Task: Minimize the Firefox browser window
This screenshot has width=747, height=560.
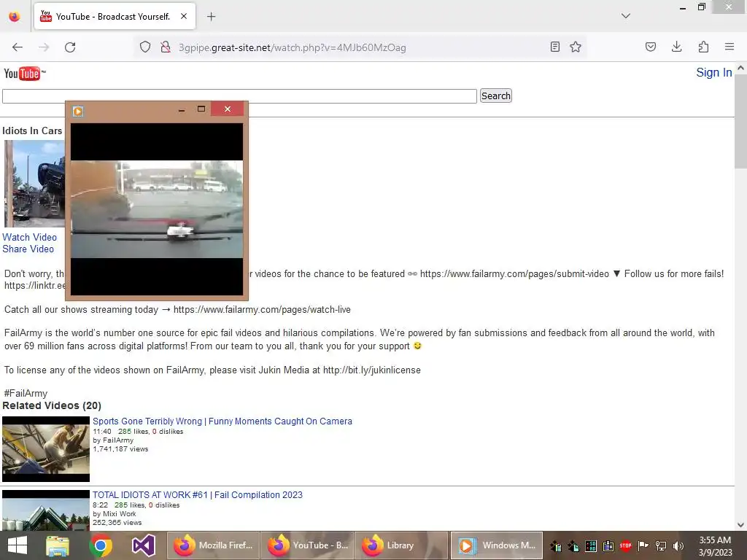Action: tap(682, 7)
